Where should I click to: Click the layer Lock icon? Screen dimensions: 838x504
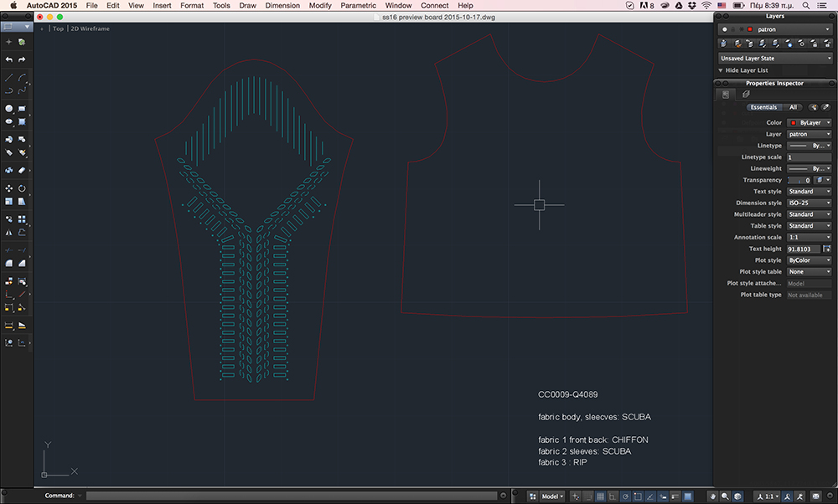pos(814,44)
